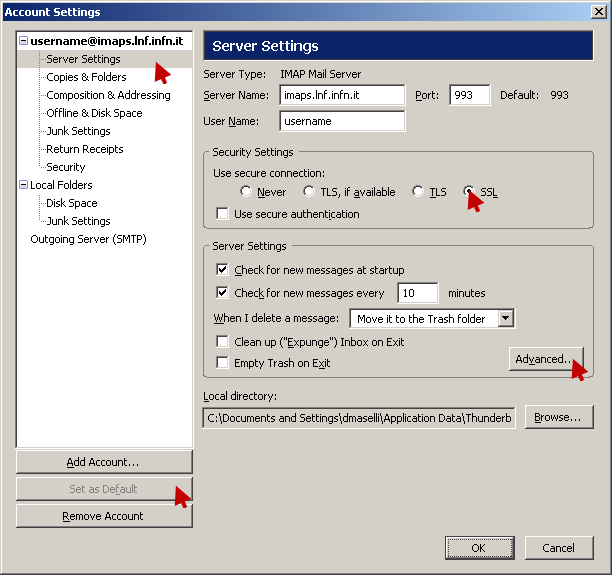Open Security settings in tree
The image size is (612, 575).
[x=66, y=167]
